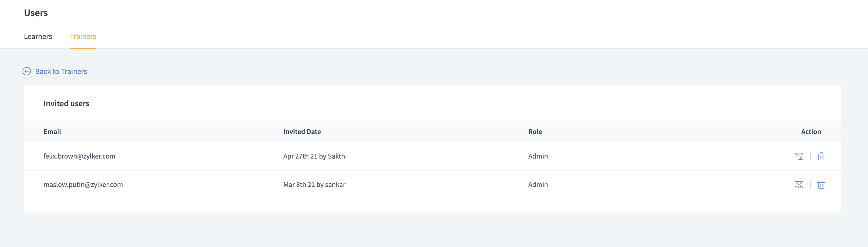The height and width of the screenshot is (247, 868).
Task: Resend invitation email to maslow.putin@zylker.com
Action: pyautogui.click(x=799, y=184)
